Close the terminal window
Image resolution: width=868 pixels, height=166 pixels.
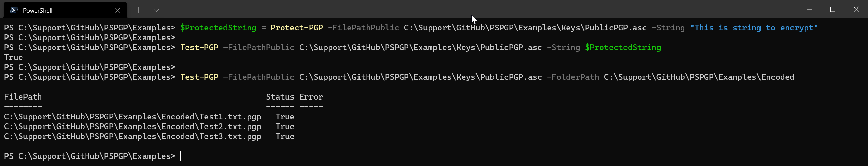click(x=856, y=9)
